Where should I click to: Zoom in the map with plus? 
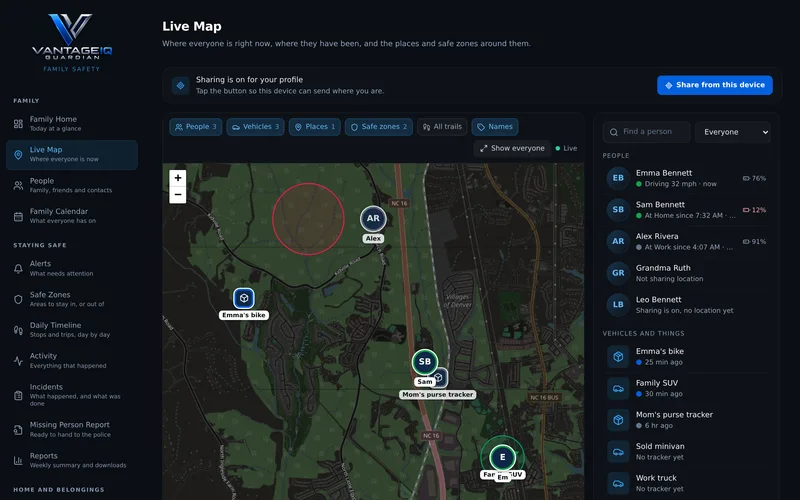tap(178, 178)
